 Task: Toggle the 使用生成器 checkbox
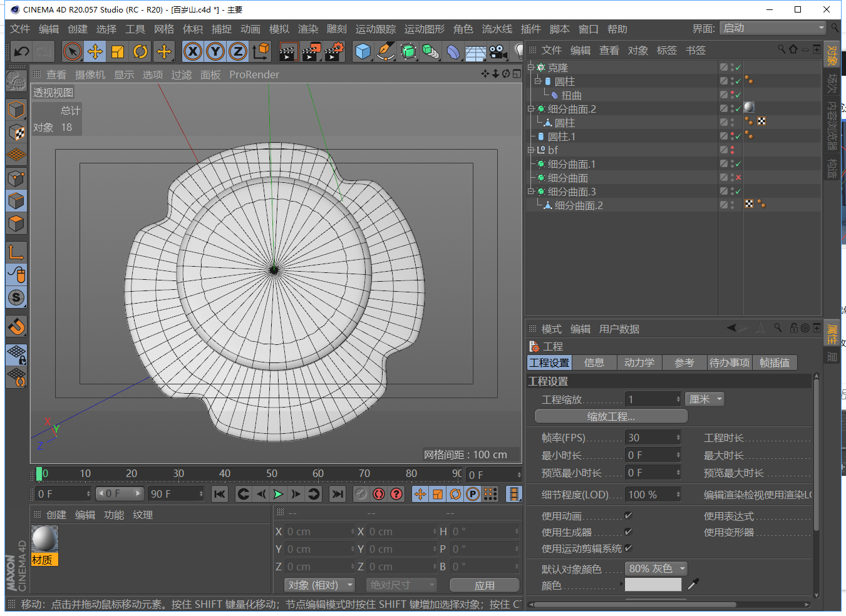[x=628, y=531]
